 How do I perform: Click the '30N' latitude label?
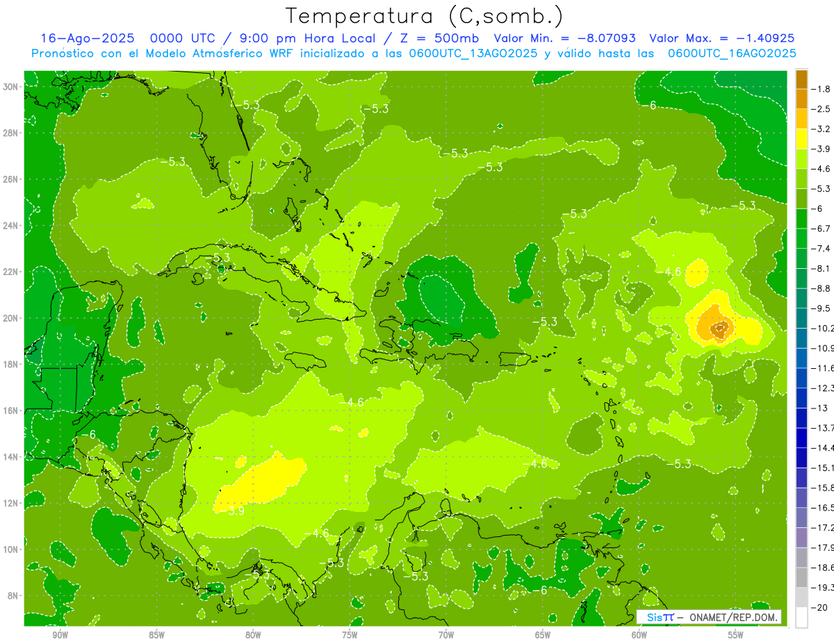[x=11, y=87]
